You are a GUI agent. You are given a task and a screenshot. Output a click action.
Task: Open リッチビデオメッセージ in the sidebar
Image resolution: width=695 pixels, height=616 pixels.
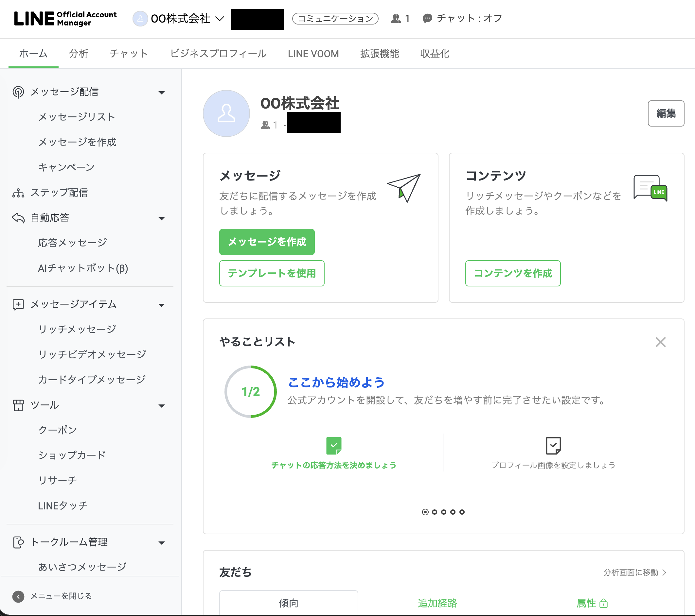coord(92,354)
